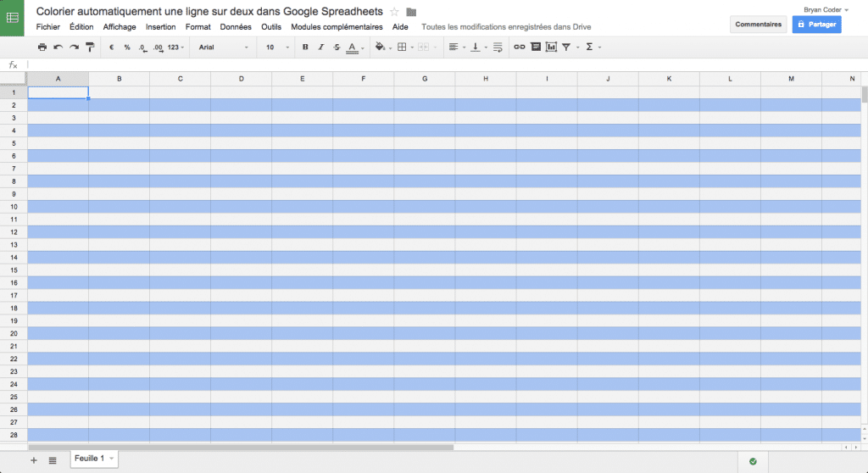Click the modifications enregistrées dans Drive link
The image size is (868, 473).
(506, 26)
